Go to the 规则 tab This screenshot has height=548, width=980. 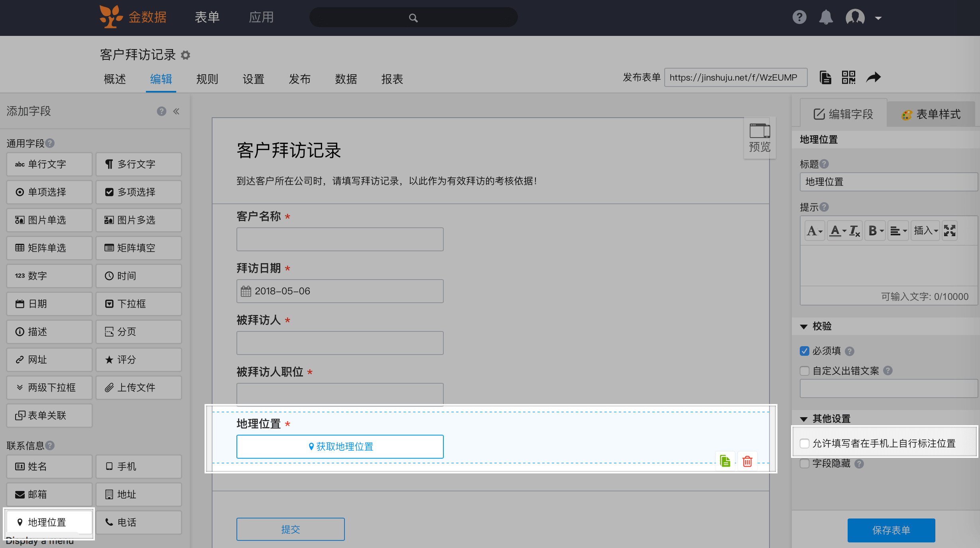click(x=207, y=79)
